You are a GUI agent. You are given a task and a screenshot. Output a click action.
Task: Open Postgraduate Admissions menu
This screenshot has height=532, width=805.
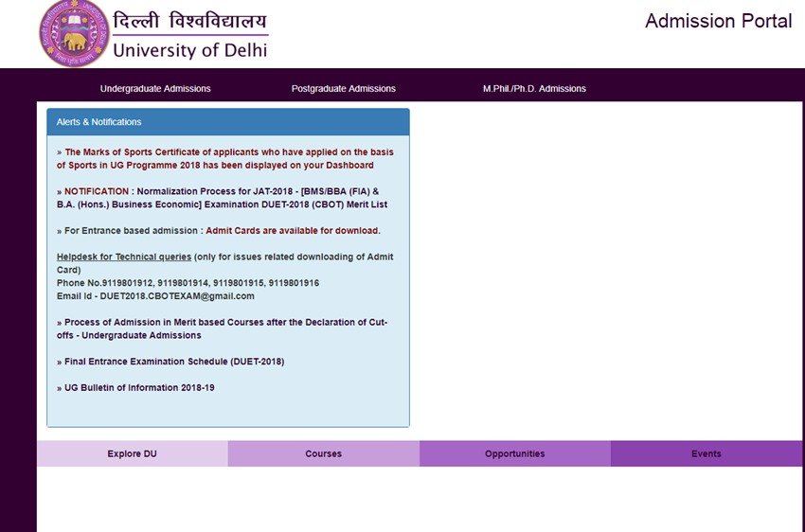pyautogui.click(x=343, y=89)
